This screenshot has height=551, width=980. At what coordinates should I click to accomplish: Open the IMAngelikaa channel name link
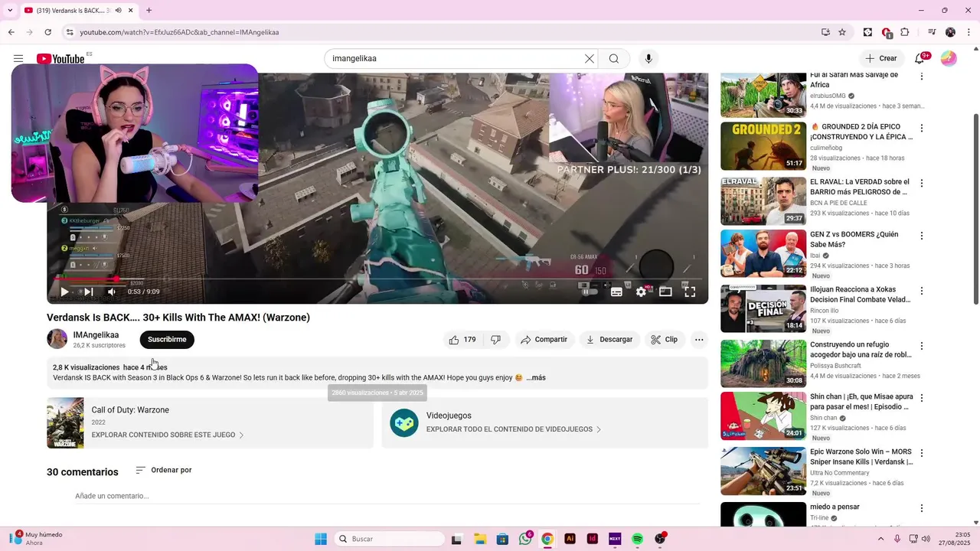tap(96, 335)
